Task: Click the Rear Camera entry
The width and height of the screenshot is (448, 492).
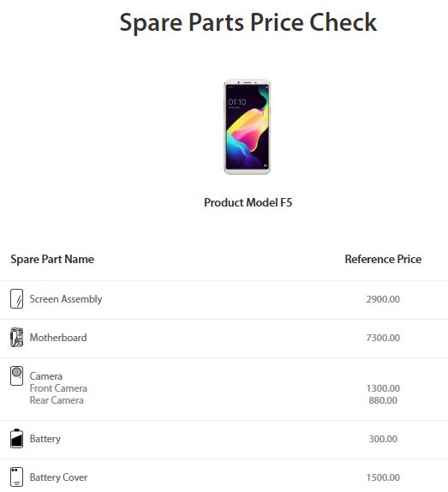Action: tap(57, 400)
